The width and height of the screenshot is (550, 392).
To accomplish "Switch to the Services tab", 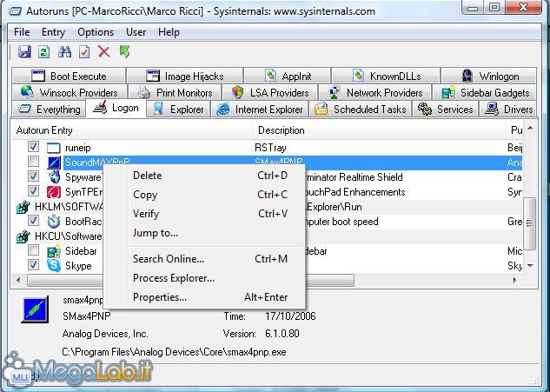I will point(446,110).
